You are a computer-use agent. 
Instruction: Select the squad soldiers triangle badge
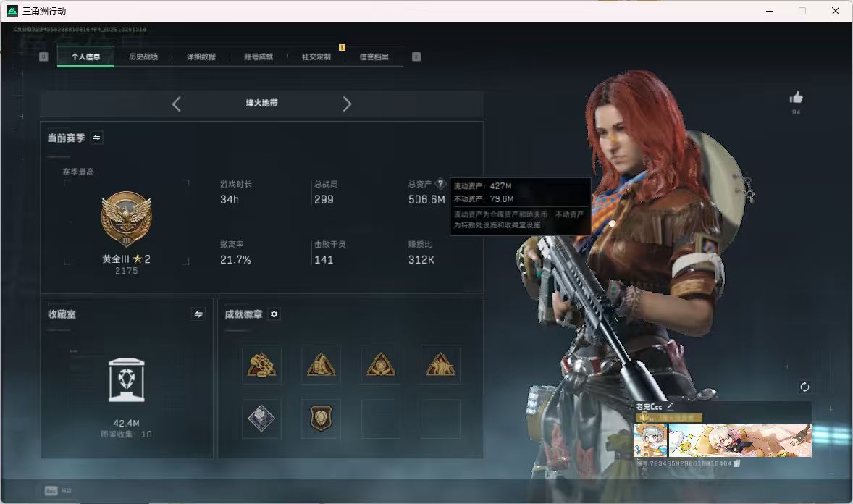click(x=440, y=365)
